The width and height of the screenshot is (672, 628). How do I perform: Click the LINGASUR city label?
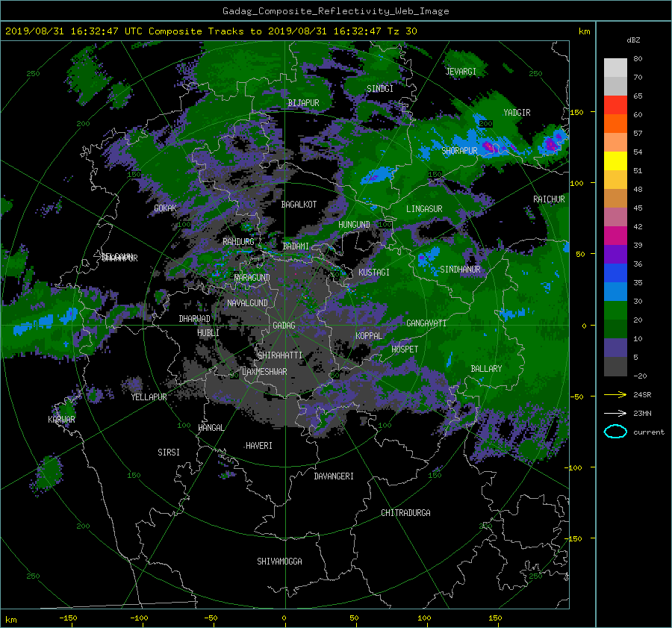pos(424,209)
